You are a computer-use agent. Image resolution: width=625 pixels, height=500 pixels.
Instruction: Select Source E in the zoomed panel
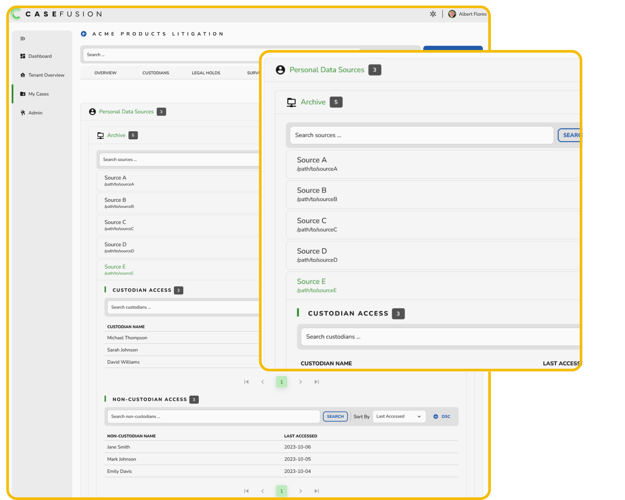pyautogui.click(x=434, y=285)
